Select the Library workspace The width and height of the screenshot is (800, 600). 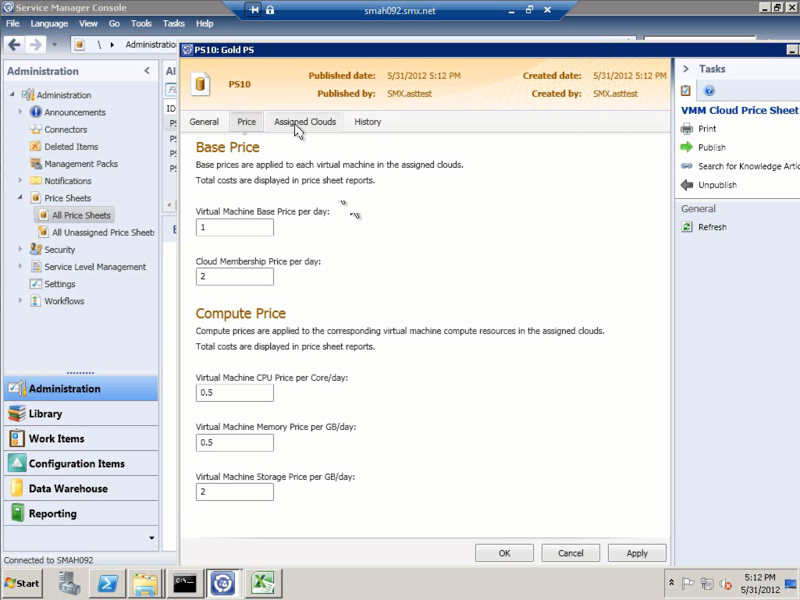(81, 414)
